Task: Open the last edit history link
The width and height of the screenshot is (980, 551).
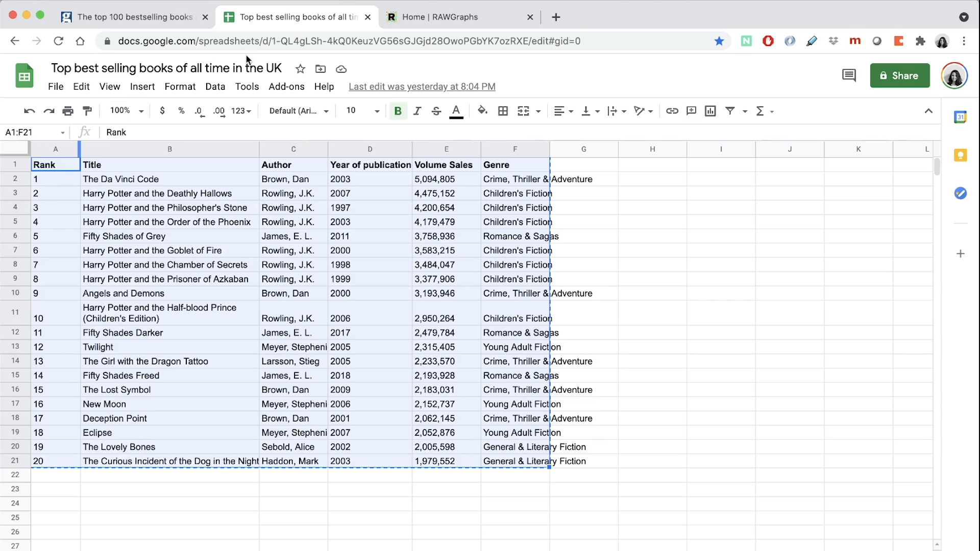Action: point(422,87)
